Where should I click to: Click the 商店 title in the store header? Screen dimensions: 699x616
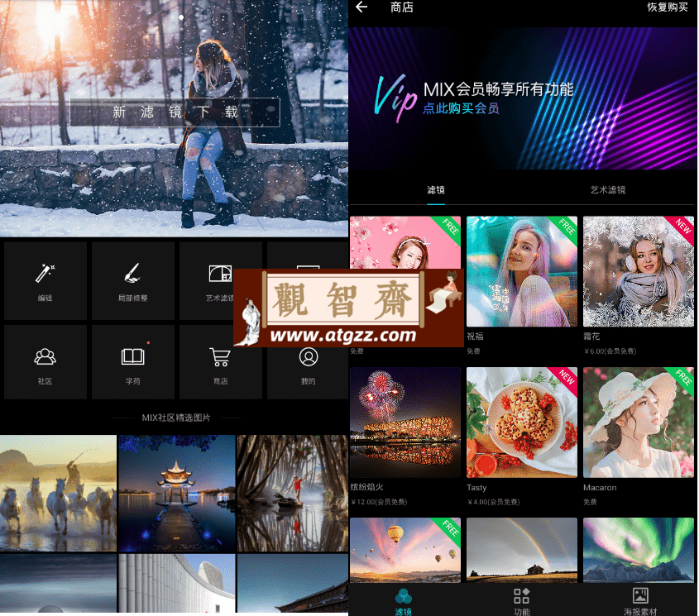(402, 7)
